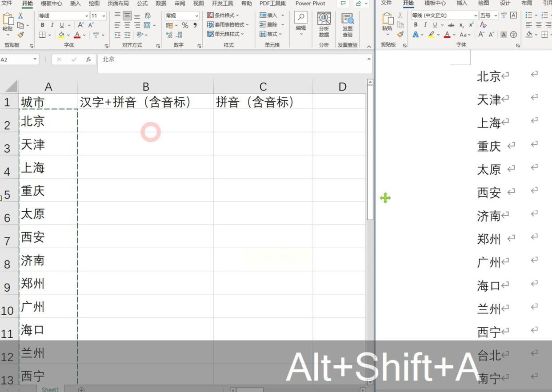Toggle Underline in Excel font group
The image size is (552, 392).
point(62,25)
